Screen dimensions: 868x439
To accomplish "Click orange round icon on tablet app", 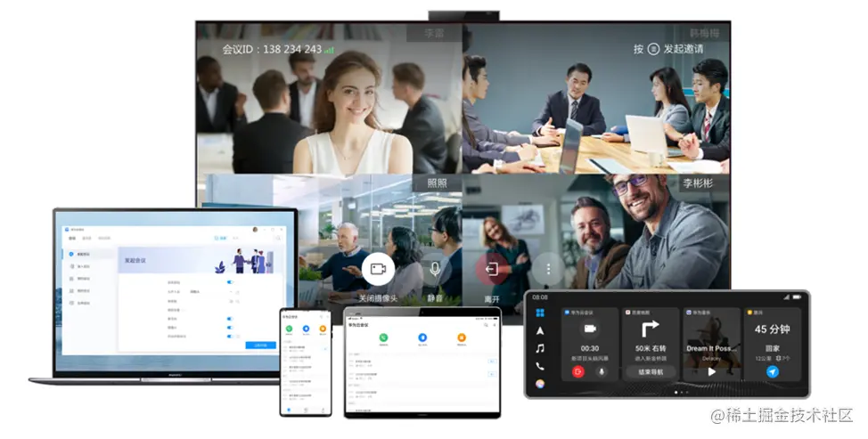I will pos(462,337).
